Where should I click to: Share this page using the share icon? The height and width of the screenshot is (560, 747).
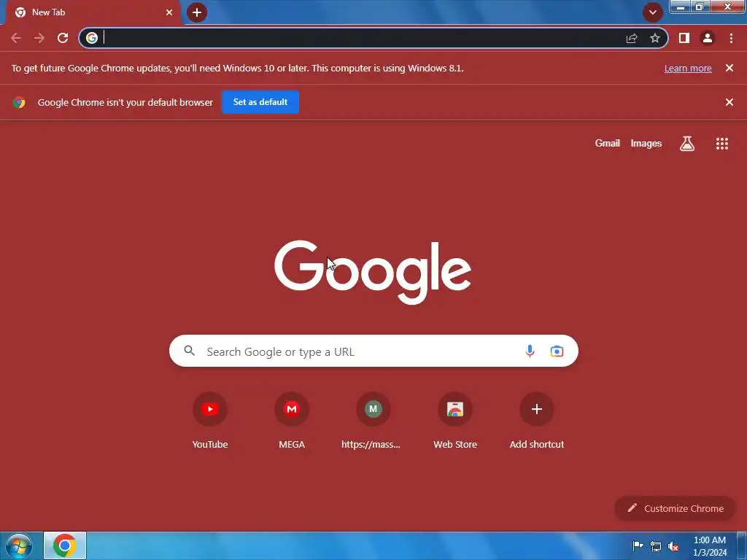632,38
